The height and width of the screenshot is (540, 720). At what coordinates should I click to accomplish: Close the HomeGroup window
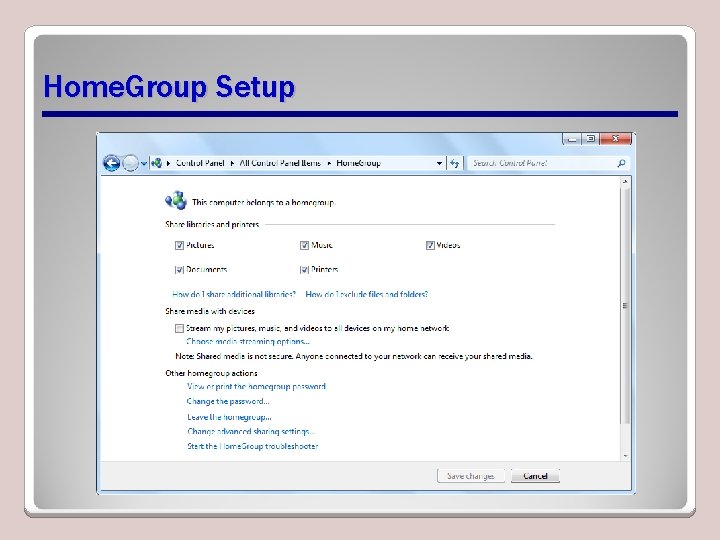click(x=616, y=139)
